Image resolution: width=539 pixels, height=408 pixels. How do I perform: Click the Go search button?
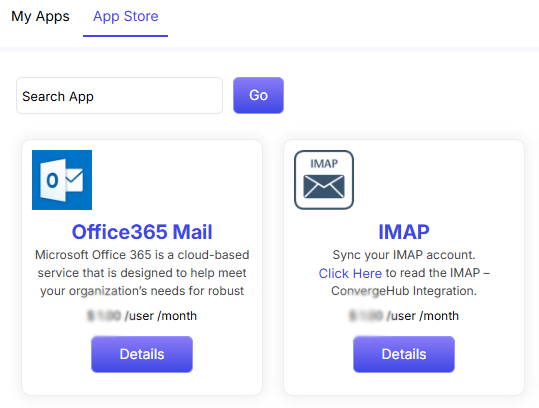coord(258,95)
